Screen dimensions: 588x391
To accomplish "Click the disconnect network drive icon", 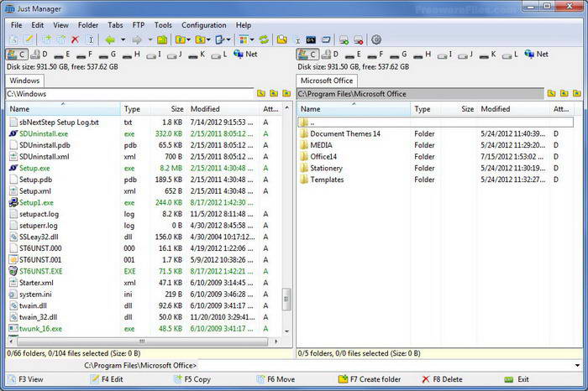I will pos(359,39).
